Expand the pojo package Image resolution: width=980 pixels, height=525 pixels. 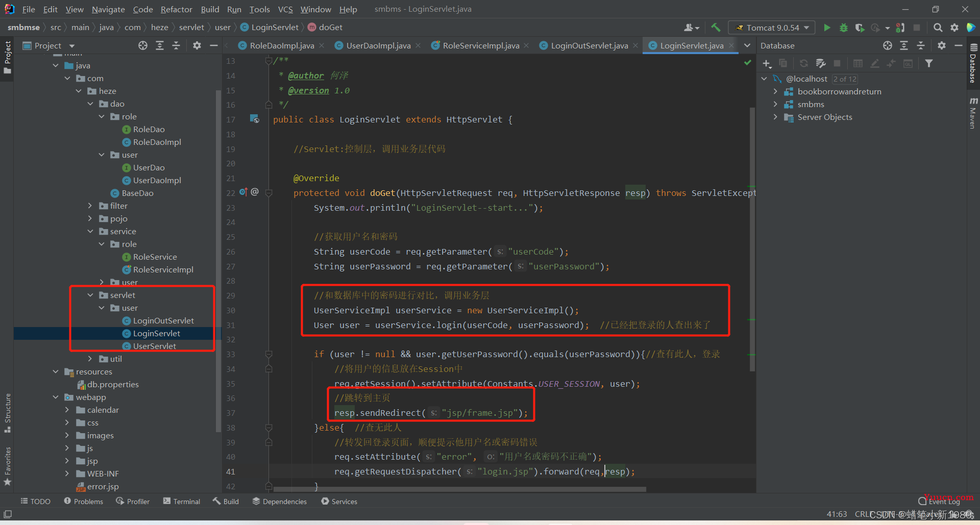pos(90,218)
